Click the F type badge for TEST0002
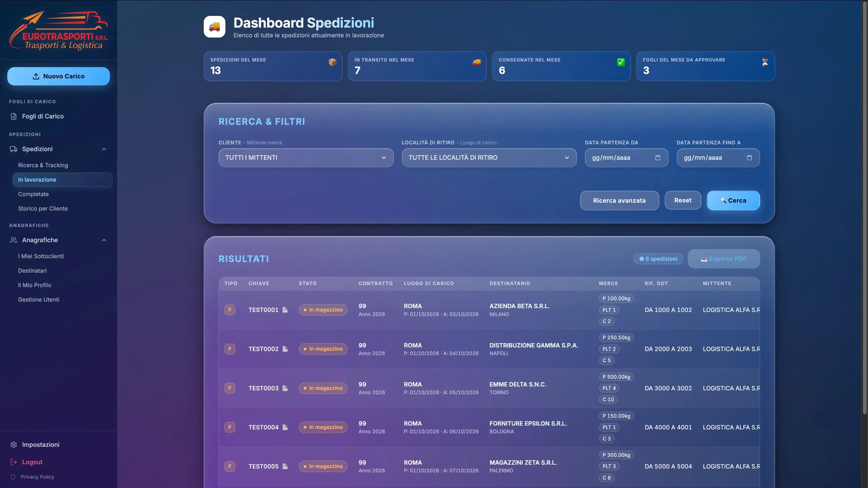 click(x=230, y=349)
